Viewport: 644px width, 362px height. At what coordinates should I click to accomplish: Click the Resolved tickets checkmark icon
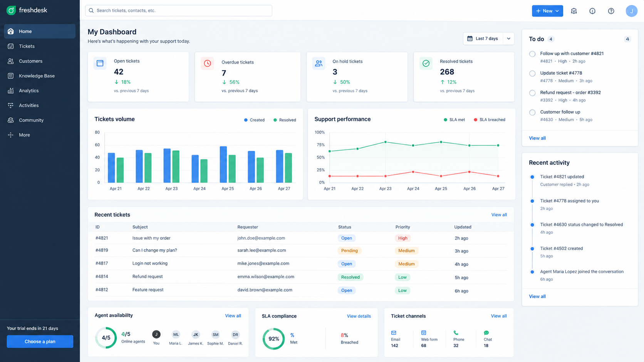[426, 63]
